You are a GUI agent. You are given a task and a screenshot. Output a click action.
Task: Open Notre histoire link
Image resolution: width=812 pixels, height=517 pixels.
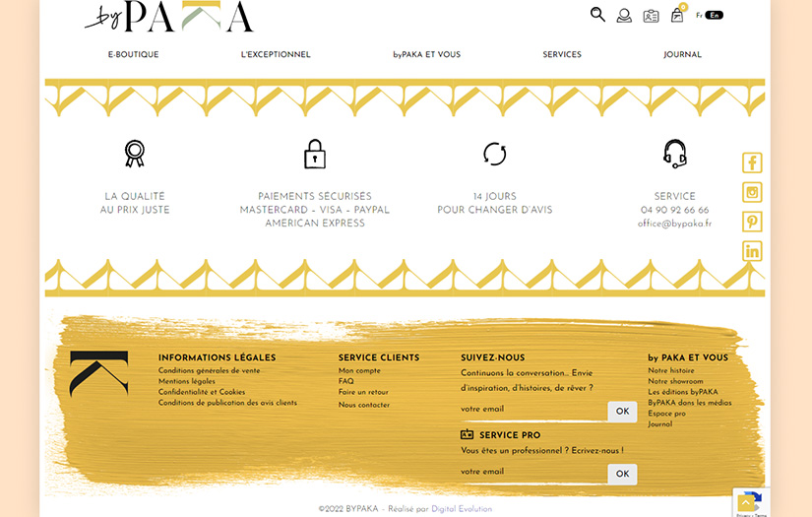tap(671, 370)
